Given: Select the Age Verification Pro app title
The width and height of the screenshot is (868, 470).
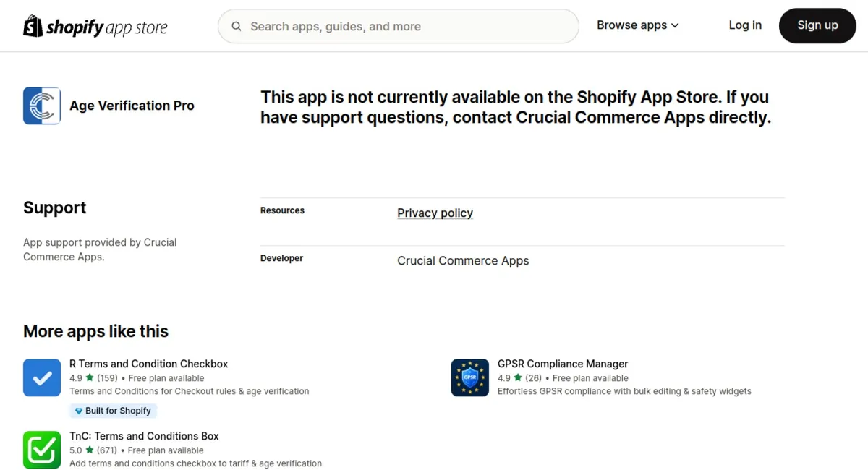Looking at the screenshot, I should point(132,106).
